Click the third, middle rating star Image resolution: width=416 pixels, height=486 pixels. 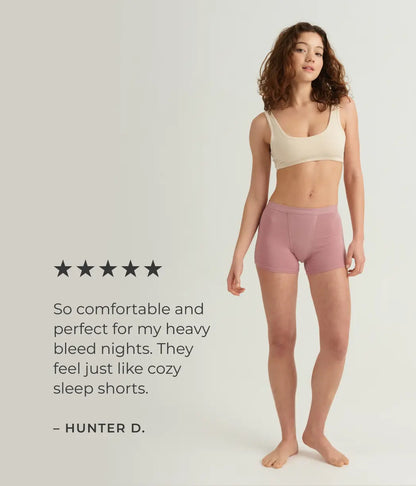(x=108, y=269)
